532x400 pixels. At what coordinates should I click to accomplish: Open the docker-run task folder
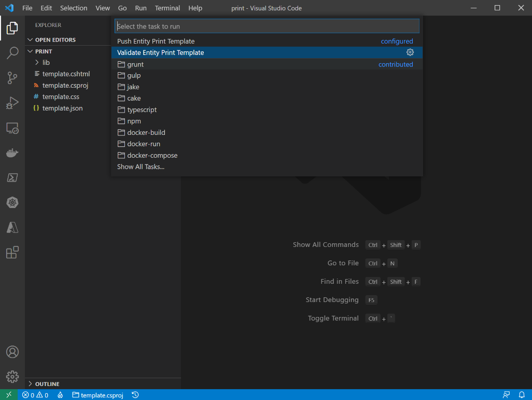click(x=267, y=144)
